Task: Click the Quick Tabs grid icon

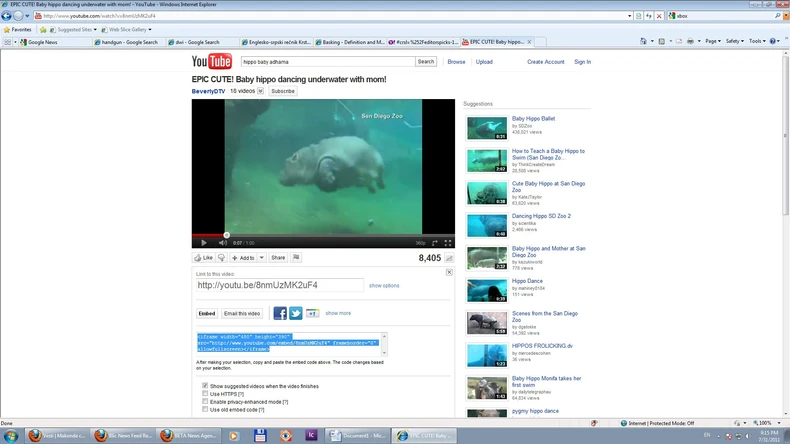Action: [x=7, y=42]
